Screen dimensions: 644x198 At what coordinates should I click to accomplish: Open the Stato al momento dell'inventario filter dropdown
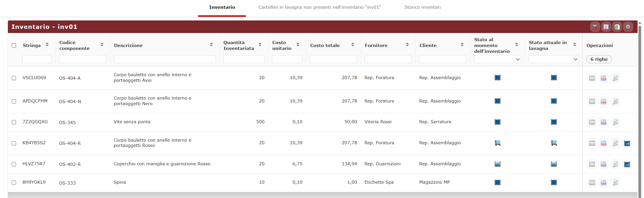coord(498,59)
